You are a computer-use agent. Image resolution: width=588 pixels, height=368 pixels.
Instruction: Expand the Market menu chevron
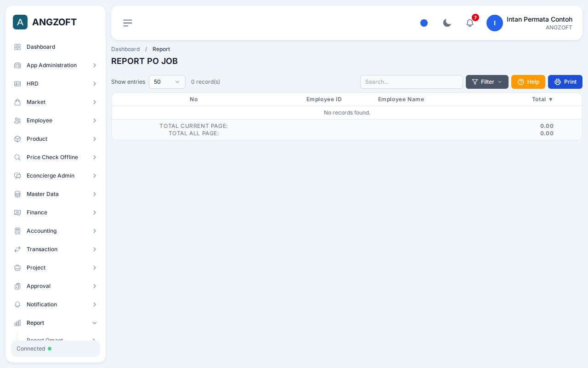pyautogui.click(x=95, y=102)
